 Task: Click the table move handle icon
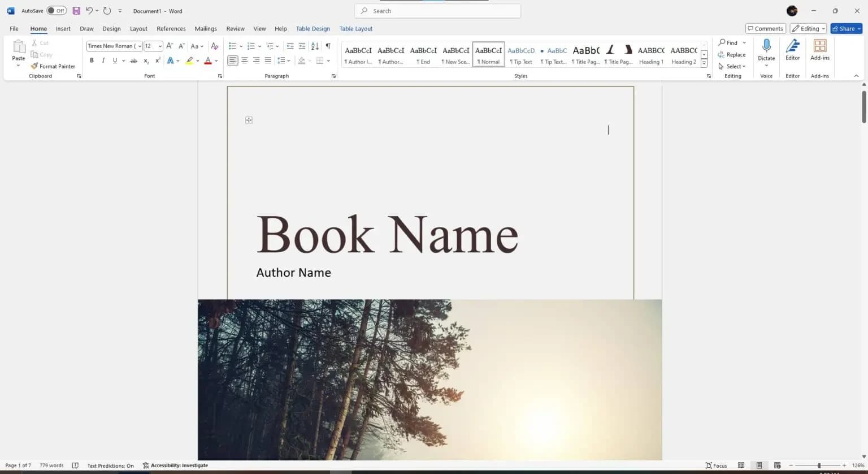coord(249,120)
